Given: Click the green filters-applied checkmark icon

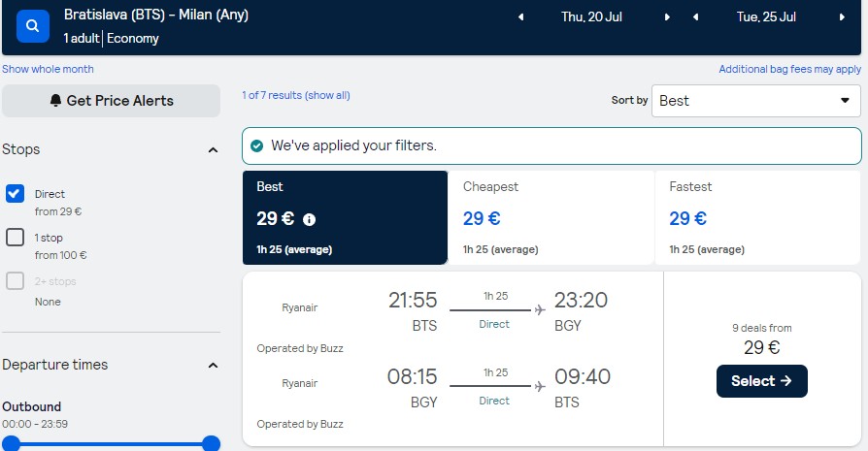Looking at the screenshot, I should point(257,145).
